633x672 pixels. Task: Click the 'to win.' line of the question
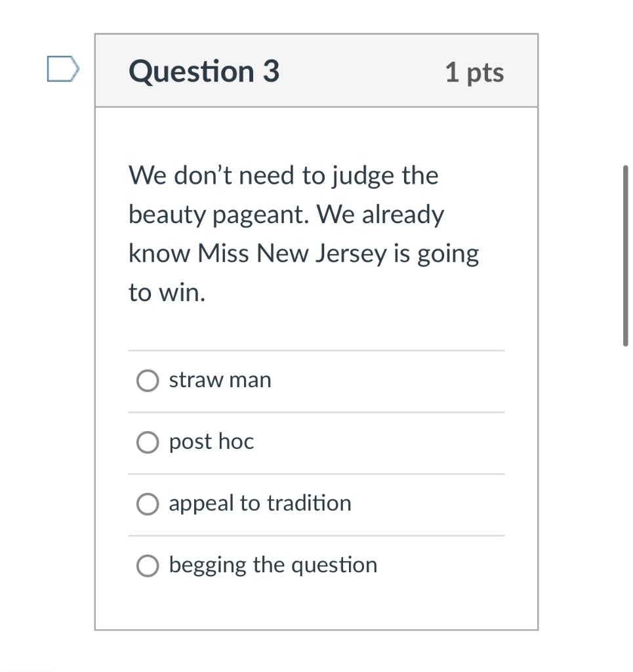click(167, 293)
